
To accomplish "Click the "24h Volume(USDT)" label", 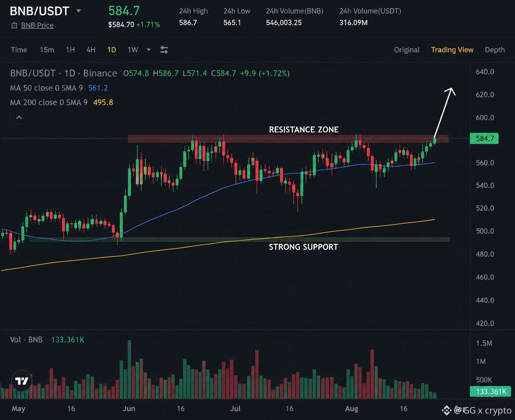I will coord(370,11).
